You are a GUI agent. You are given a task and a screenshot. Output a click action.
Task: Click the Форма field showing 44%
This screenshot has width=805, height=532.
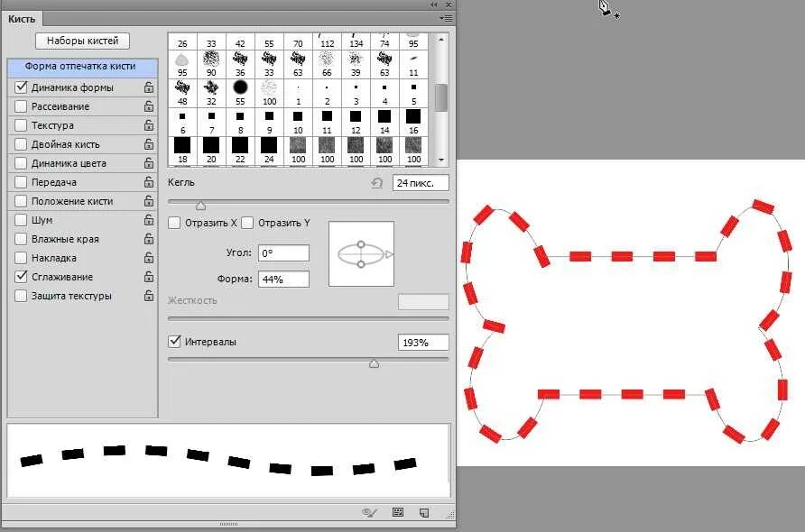(283, 280)
